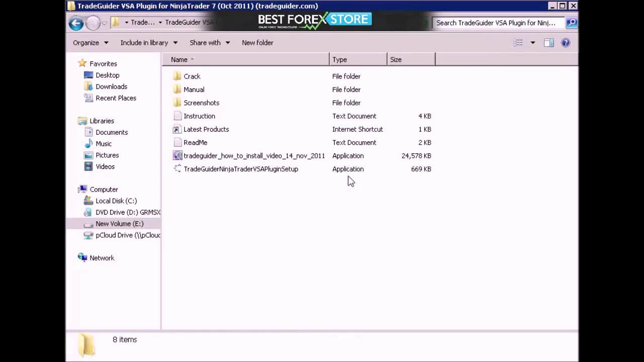Select the Instruction file name
The width and height of the screenshot is (644, 362).
pyautogui.click(x=199, y=116)
